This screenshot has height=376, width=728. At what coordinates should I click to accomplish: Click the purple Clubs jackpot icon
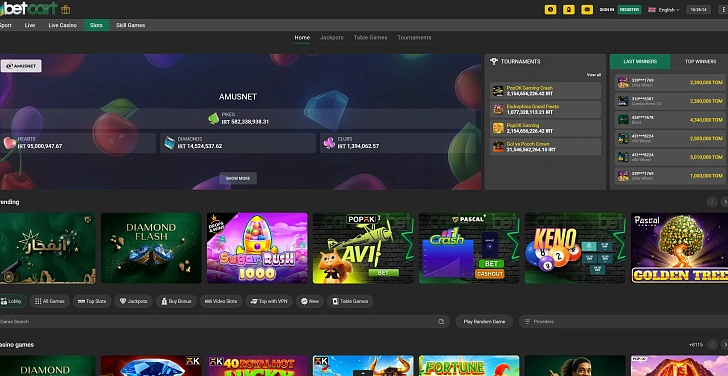329,143
